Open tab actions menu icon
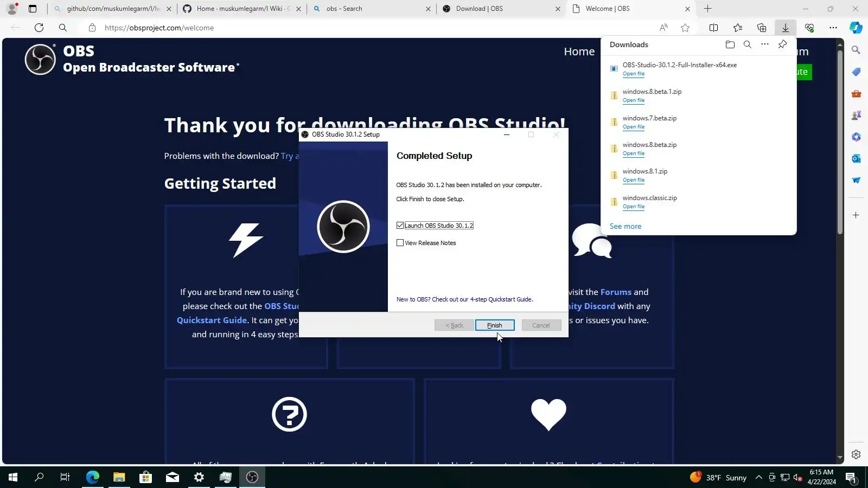 [33, 9]
